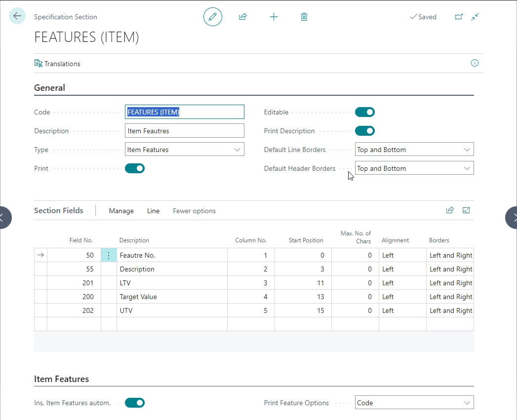This screenshot has width=517, height=420.
Task: Open row options for Field 50
Action: coord(109,255)
